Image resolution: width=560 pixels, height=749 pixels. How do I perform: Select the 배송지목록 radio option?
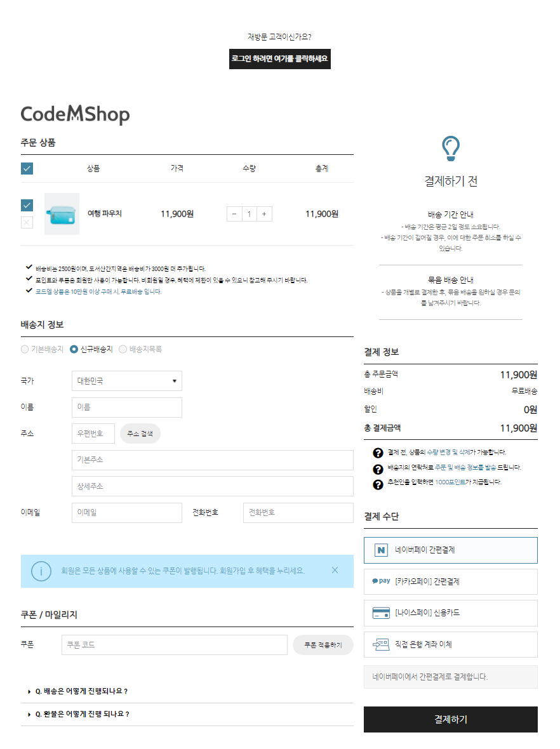[x=123, y=349]
